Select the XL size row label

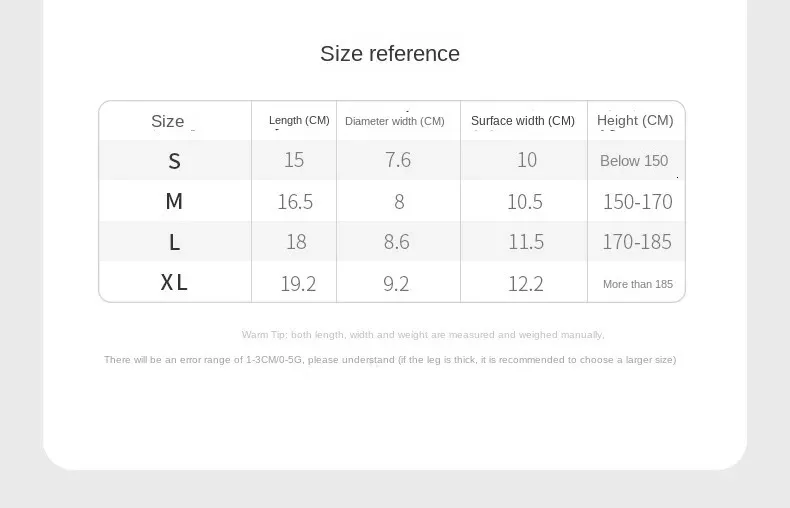tap(174, 283)
